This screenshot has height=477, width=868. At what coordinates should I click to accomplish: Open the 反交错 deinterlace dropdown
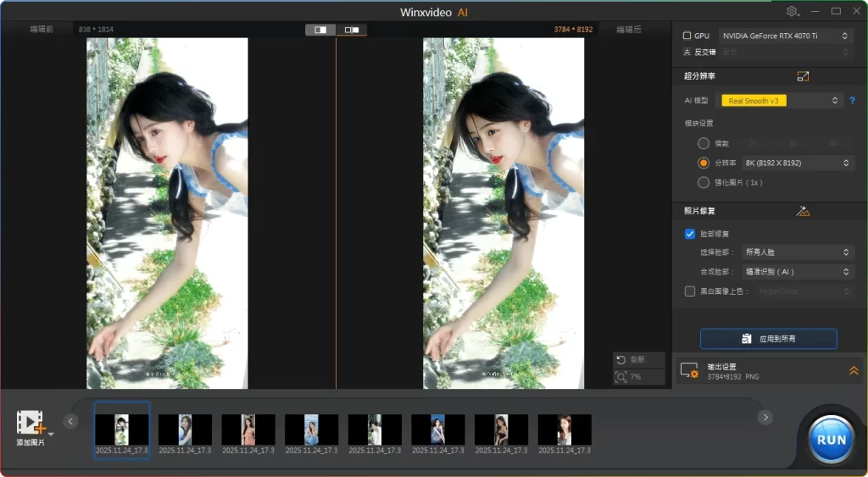[785, 52]
